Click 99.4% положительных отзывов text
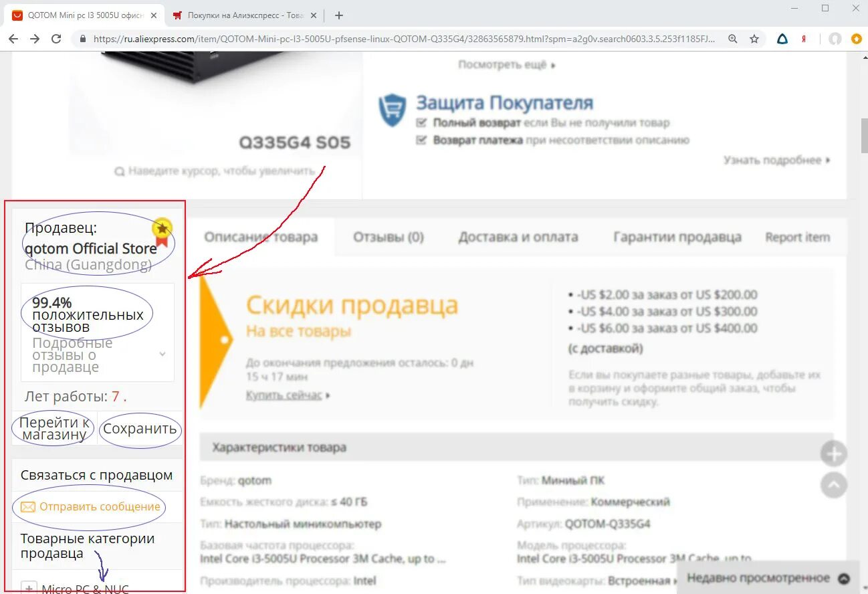The width and height of the screenshot is (868, 594). tap(88, 315)
